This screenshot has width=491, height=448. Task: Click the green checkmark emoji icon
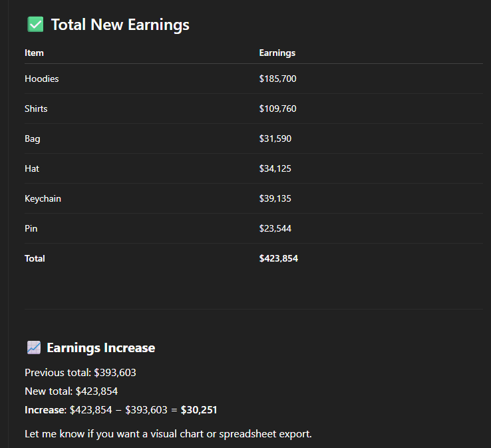[35, 25]
